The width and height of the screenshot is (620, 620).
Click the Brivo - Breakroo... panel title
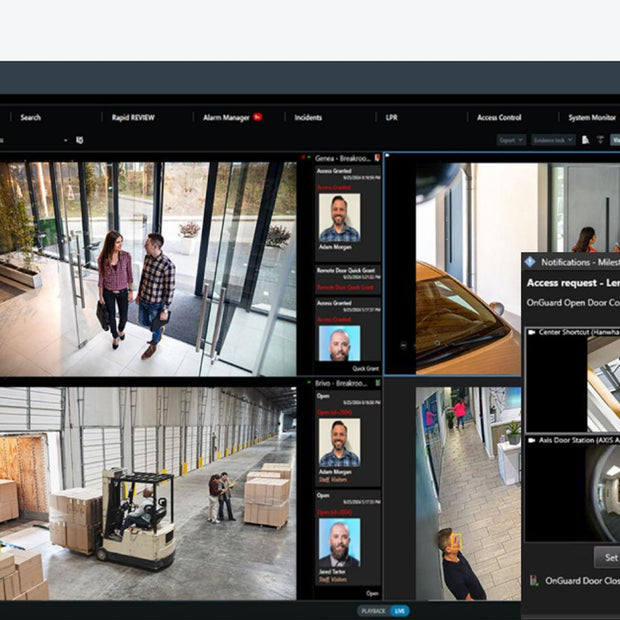[x=341, y=383]
